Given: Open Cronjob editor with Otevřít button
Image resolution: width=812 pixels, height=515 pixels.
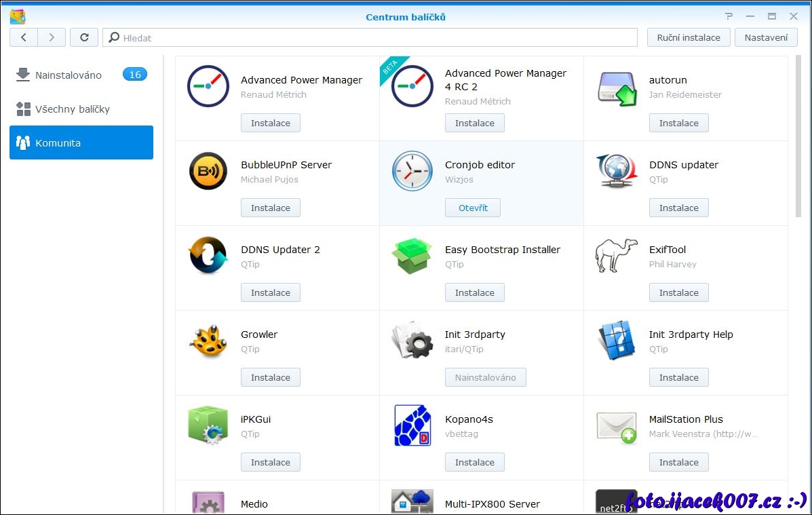Looking at the screenshot, I should (x=473, y=208).
